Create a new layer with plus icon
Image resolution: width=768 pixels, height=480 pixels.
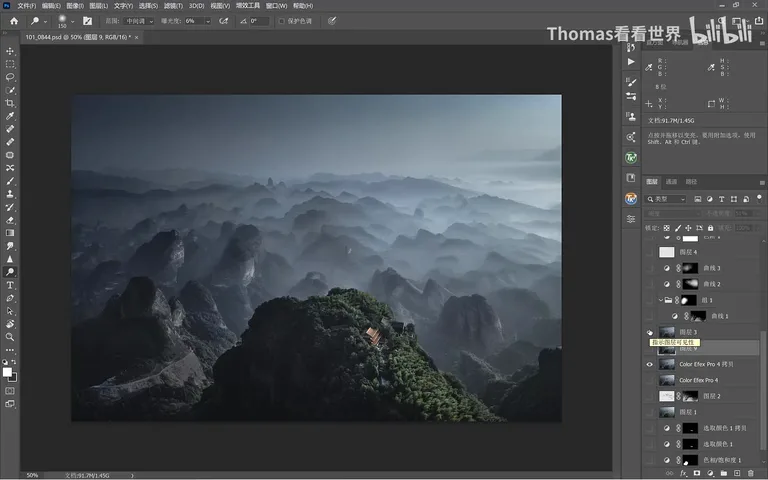[737, 473]
